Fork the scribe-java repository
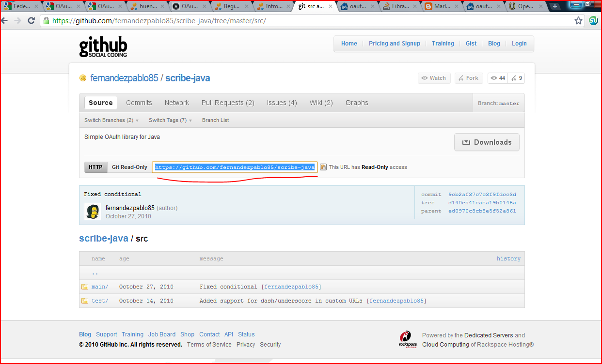The width and height of the screenshot is (602, 364). click(469, 78)
